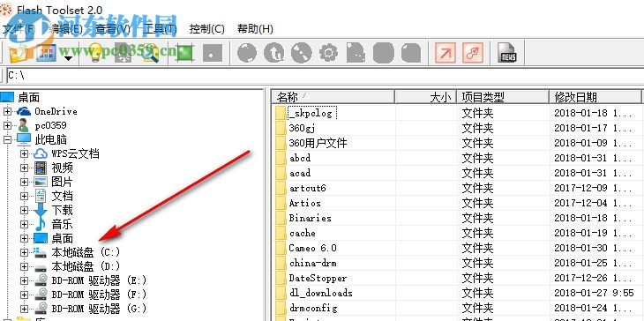Sort by the 大小 column header

coord(425,97)
